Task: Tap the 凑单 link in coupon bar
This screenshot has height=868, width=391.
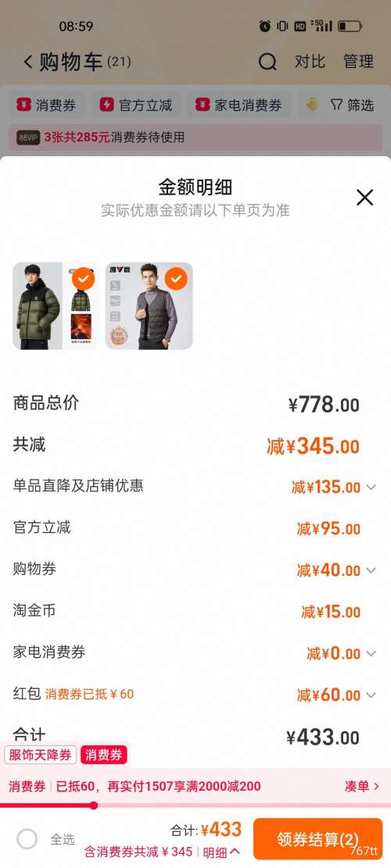Action: click(x=362, y=786)
